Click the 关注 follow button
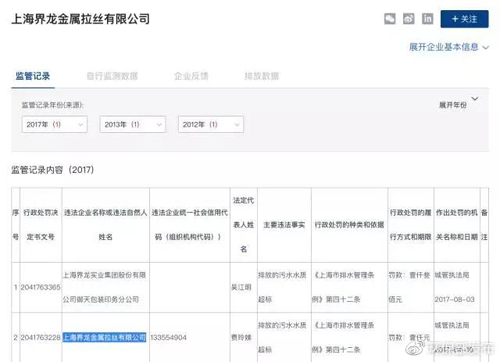Image resolution: width=500 pixels, height=362 pixels. (x=464, y=19)
